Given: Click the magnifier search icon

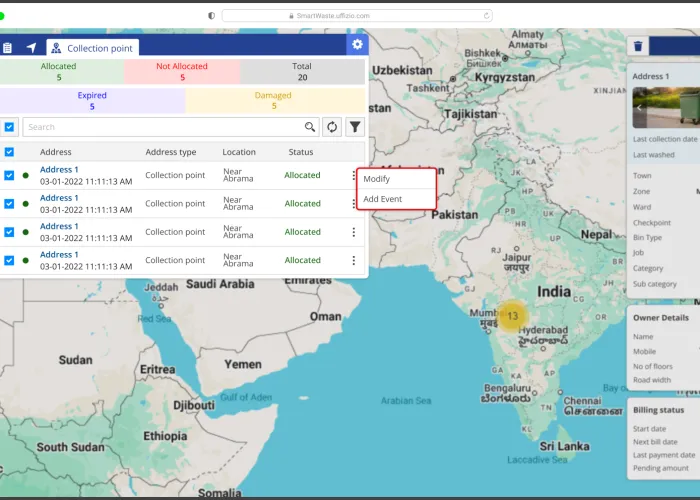Looking at the screenshot, I should (310, 127).
